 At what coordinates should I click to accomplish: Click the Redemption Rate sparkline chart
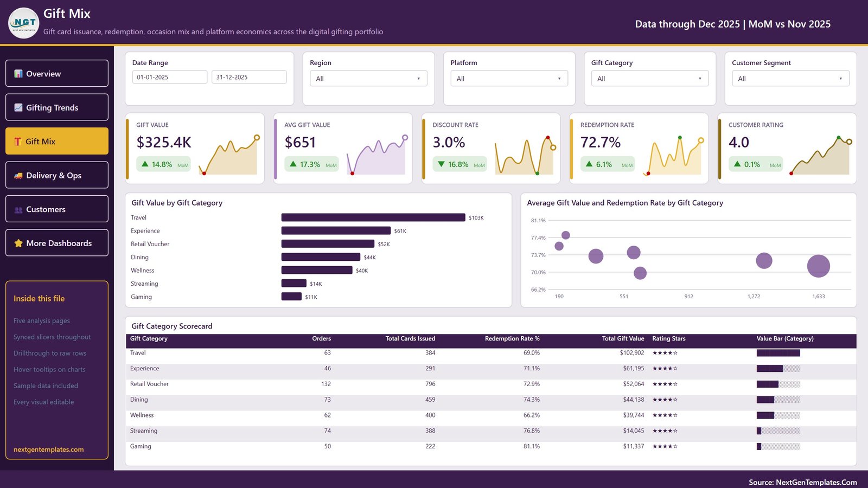point(674,155)
